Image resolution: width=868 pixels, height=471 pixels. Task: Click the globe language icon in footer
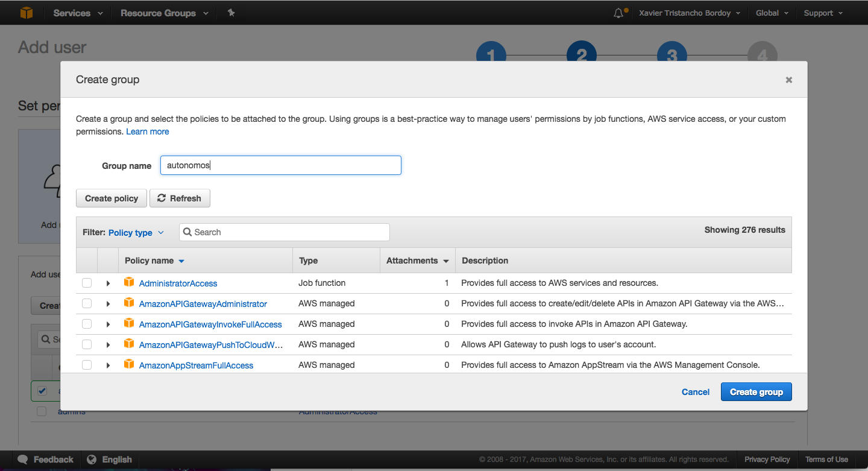[x=92, y=460]
